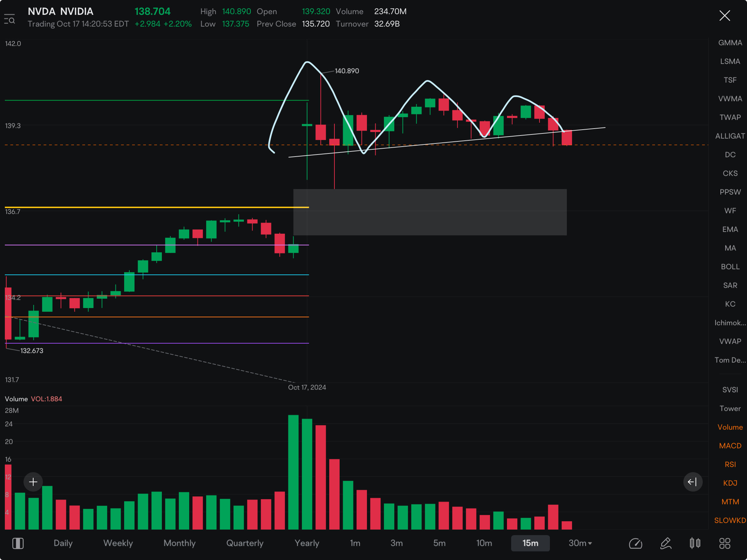Viewport: 747px width, 560px height.
Task: Enable the EMA indicator
Action: point(730,230)
